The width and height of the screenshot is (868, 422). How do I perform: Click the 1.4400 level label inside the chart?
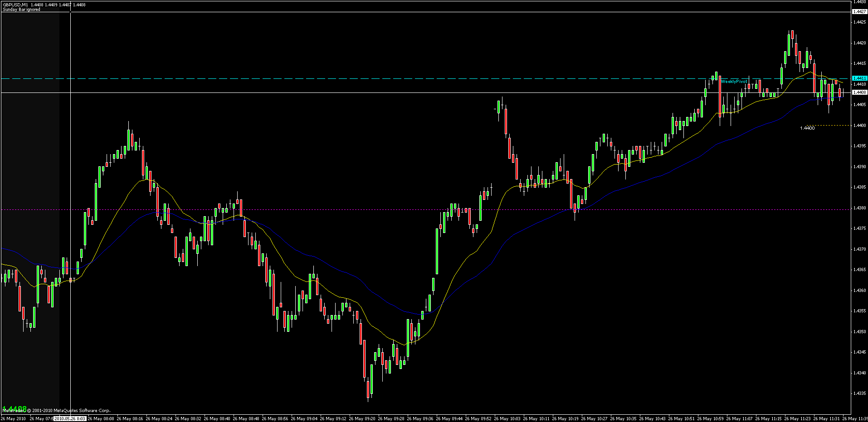click(807, 128)
